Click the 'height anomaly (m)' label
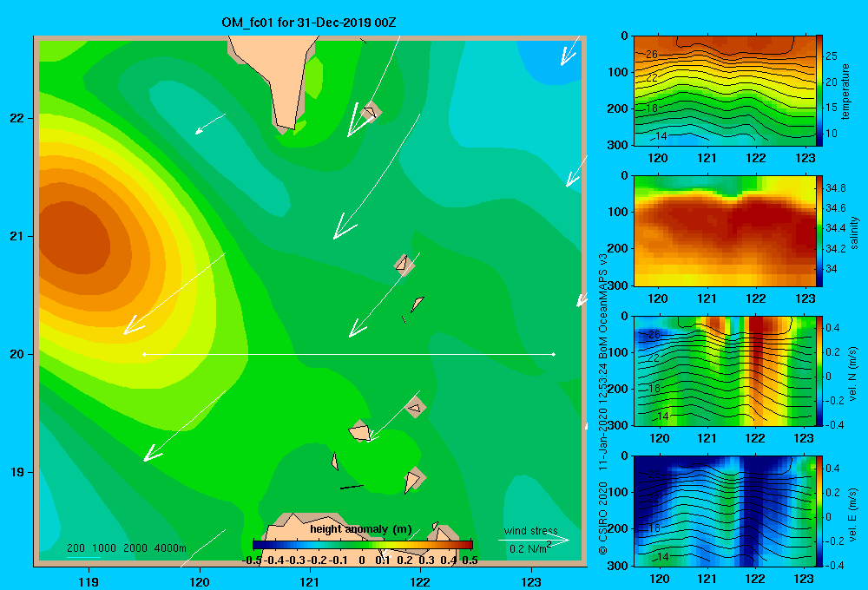Viewport: 868px width, 590px height. pos(361,529)
